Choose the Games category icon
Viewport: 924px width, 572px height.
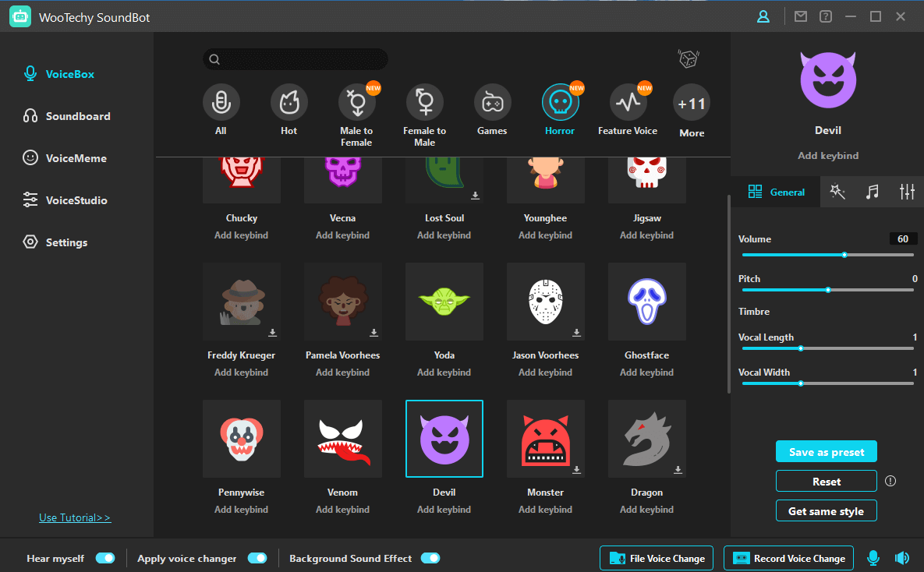tap(492, 102)
